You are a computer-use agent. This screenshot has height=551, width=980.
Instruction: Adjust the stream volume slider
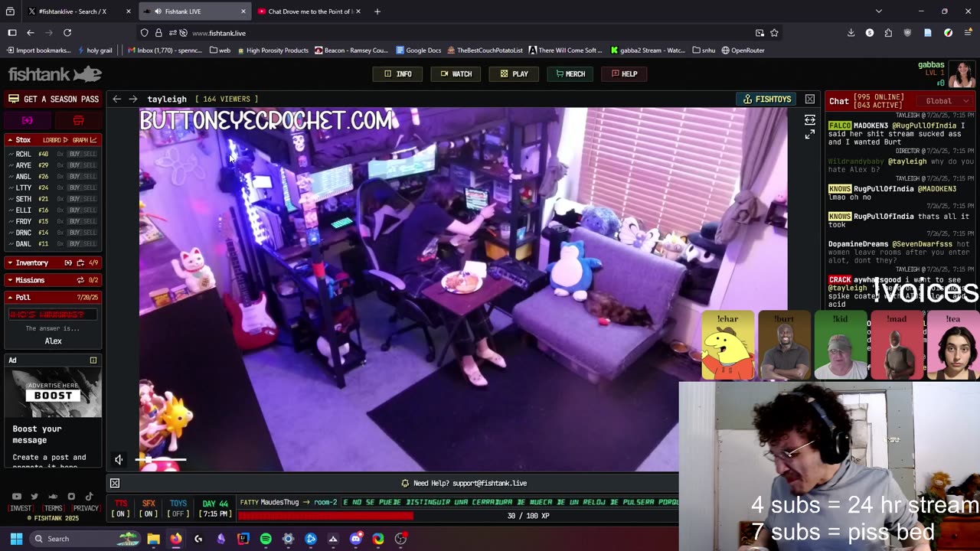pyautogui.click(x=161, y=460)
